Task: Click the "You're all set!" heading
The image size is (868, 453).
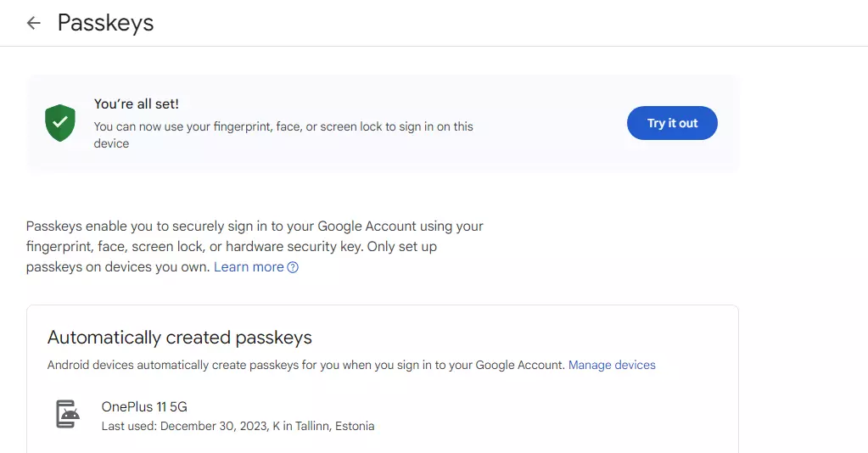Action: coord(136,104)
